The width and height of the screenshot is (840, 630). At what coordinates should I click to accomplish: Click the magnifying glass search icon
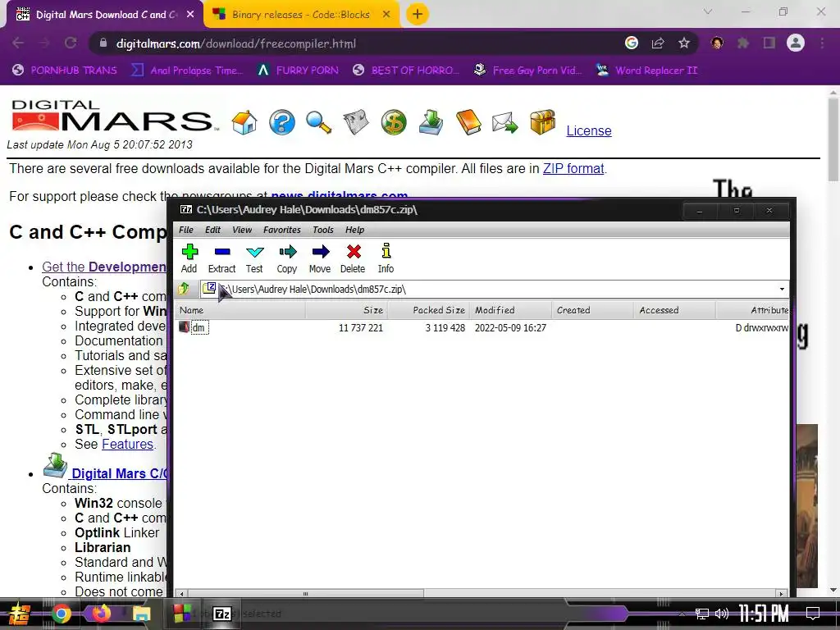point(319,122)
